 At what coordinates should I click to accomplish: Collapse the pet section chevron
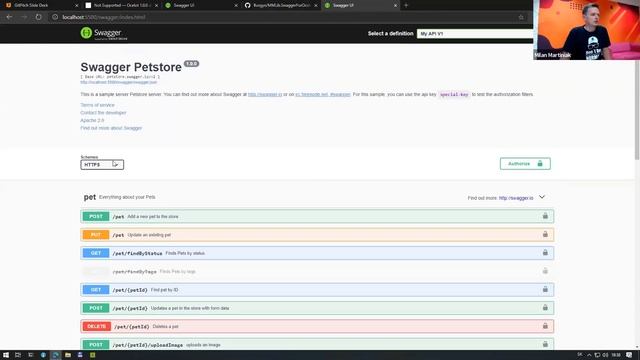click(542, 197)
